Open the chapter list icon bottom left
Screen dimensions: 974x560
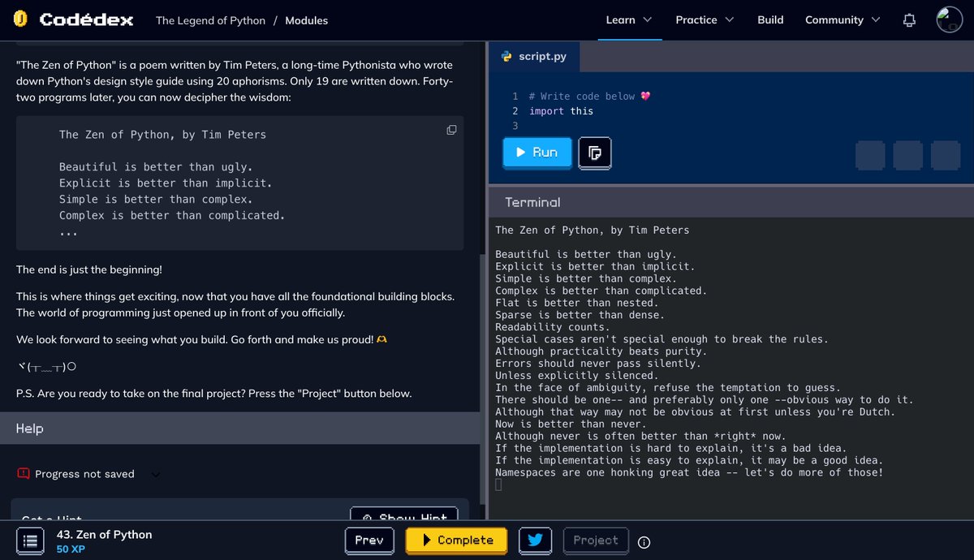30,541
